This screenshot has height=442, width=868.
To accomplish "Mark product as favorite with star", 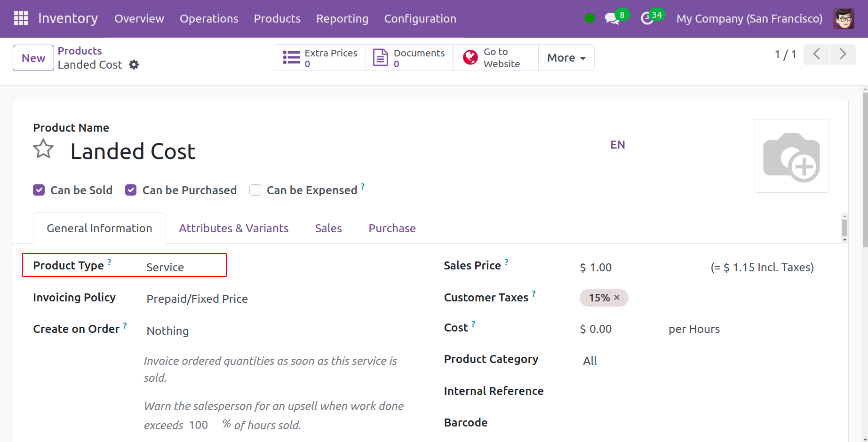I will click(x=43, y=150).
